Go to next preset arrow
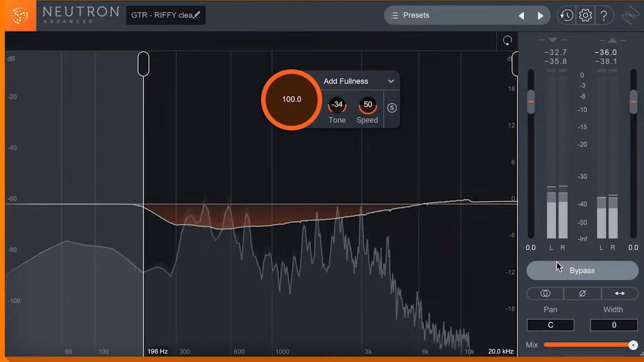 [x=541, y=16]
